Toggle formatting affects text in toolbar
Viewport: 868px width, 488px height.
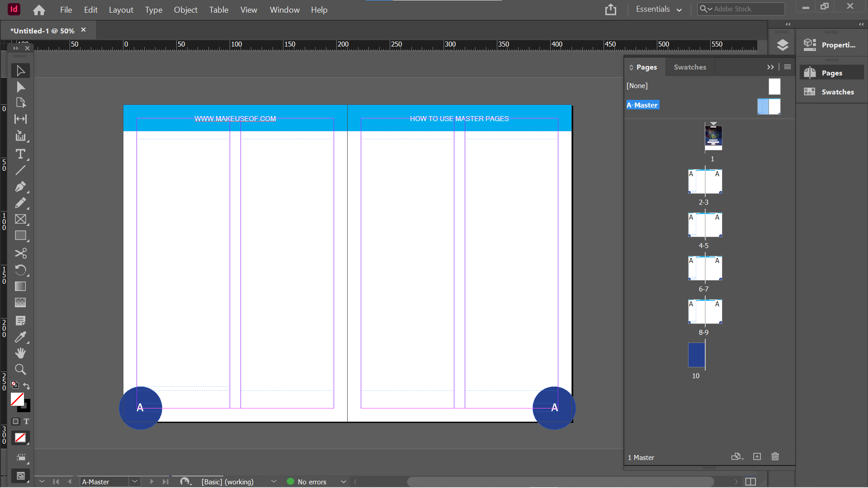(x=27, y=422)
